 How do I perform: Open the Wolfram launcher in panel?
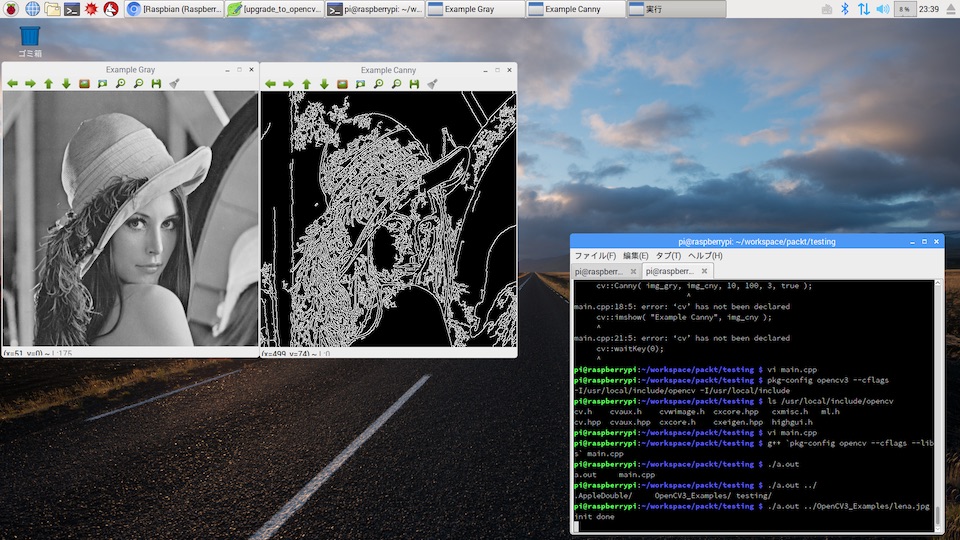click(x=111, y=9)
